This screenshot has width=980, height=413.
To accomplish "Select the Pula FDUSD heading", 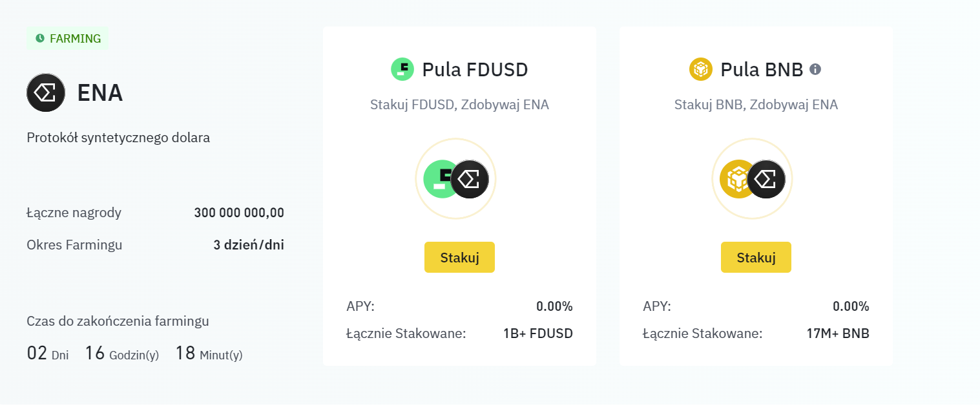I will coord(475,70).
